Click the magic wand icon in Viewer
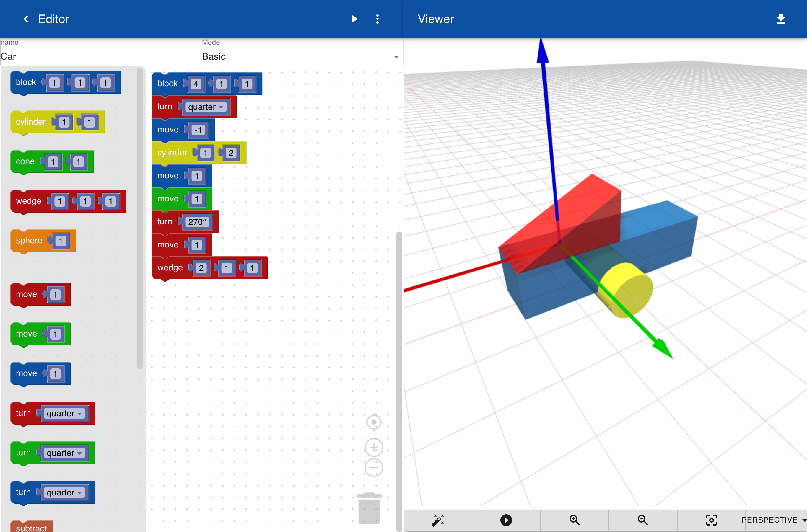 [438, 520]
